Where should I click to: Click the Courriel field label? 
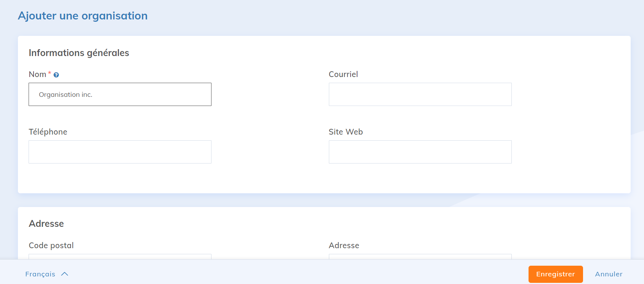coord(343,74)
